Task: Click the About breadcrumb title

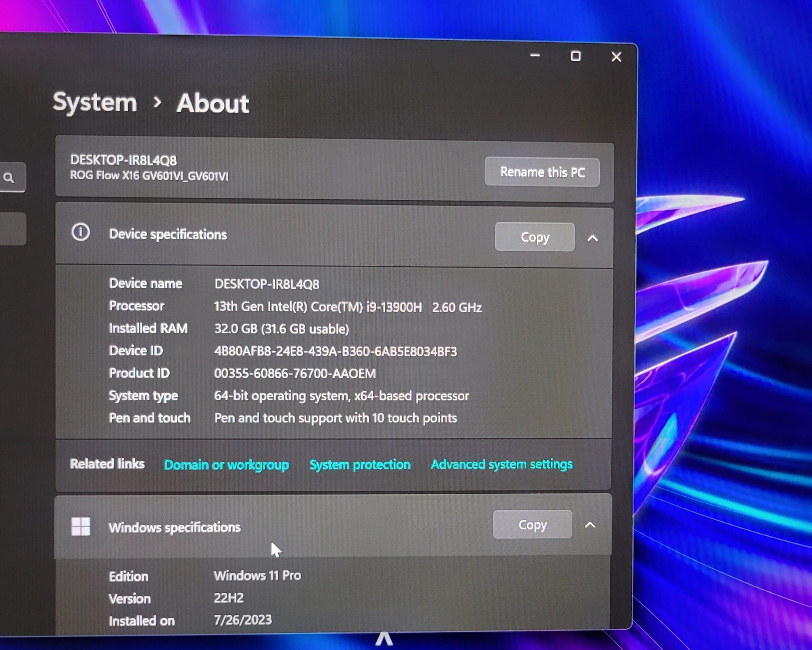Action: coord(213,103)
